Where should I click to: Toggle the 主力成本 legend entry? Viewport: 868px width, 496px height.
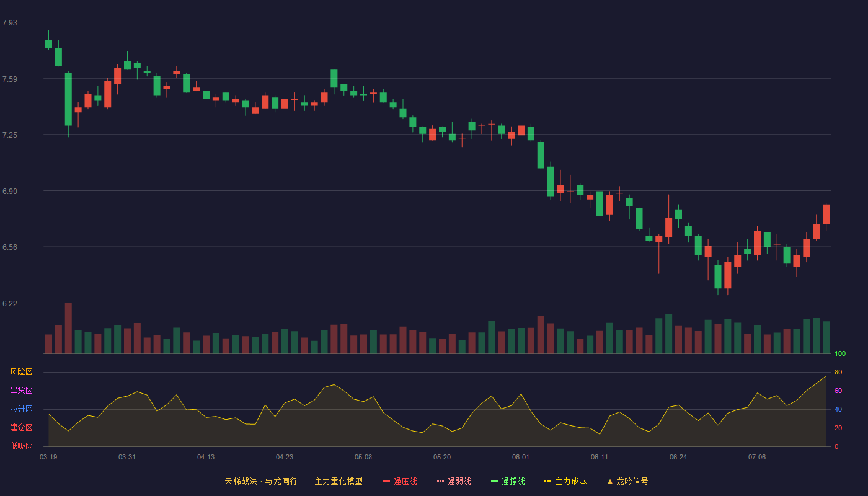pos(565,481)
